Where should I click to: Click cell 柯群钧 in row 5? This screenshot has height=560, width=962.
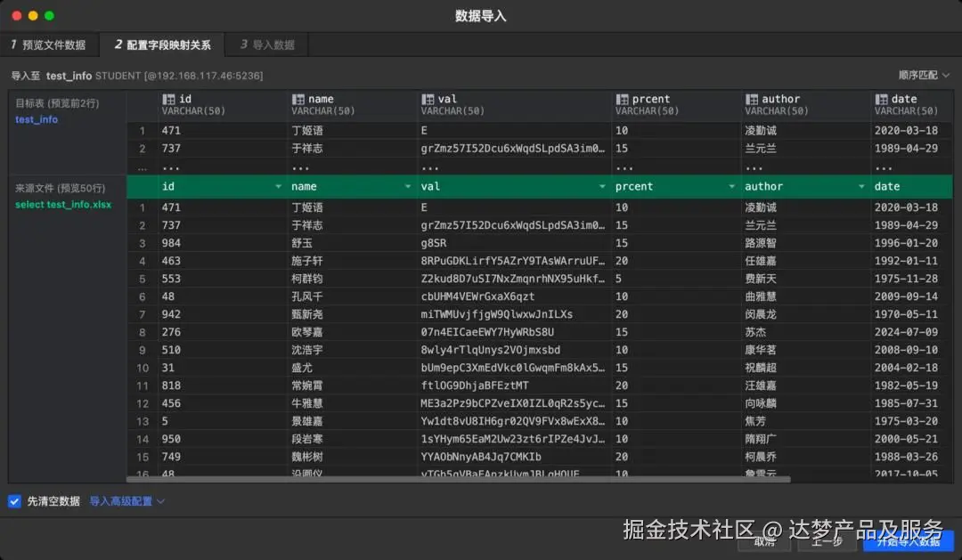coord(307,279)
